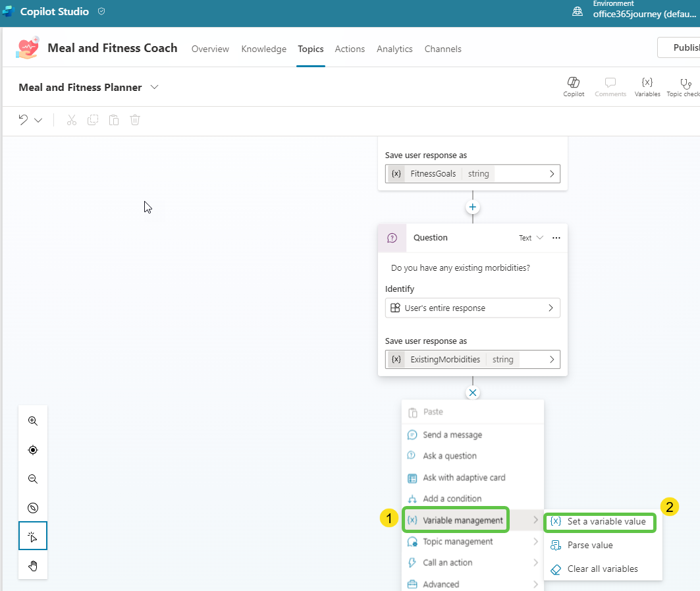Select Send a message menu item
The width and height of the screenshot is (700, 591).
pyautogui.click(x=452, y=435)
